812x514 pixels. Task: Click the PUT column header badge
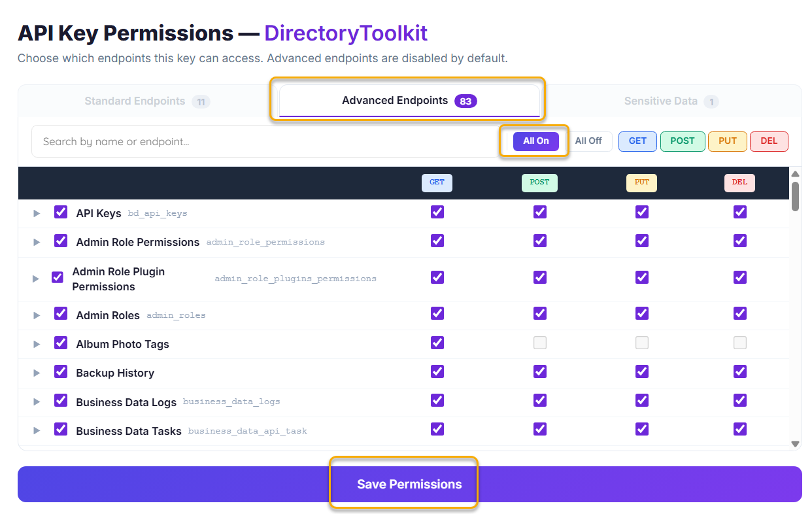coord(642,182)
